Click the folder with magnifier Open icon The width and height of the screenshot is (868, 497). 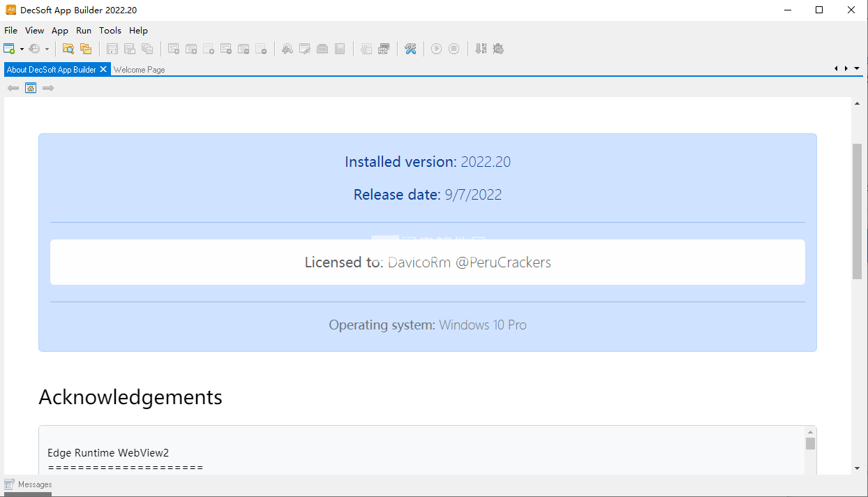click(x=68, y=49)
